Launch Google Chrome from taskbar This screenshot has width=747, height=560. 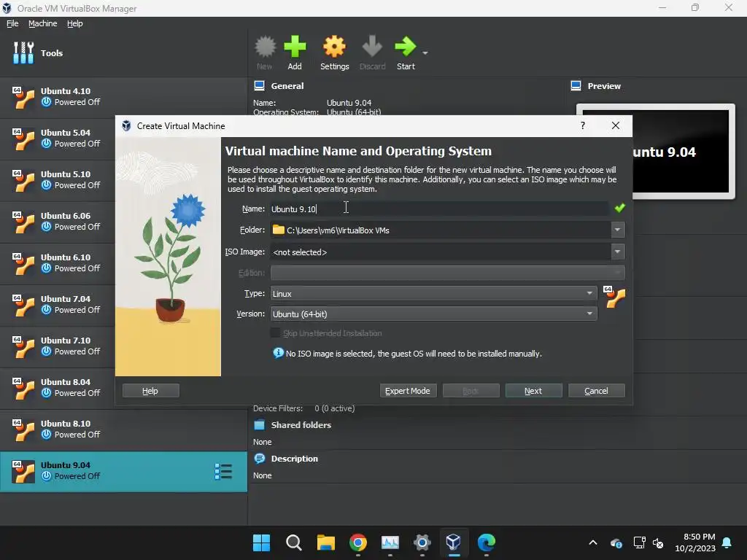357,542
